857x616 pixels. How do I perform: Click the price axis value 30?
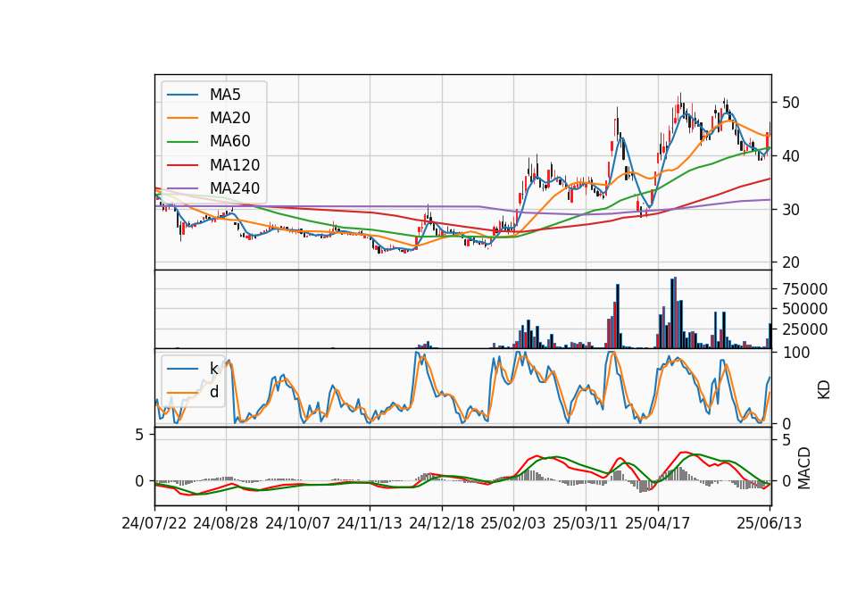click(x=790, y=209)
